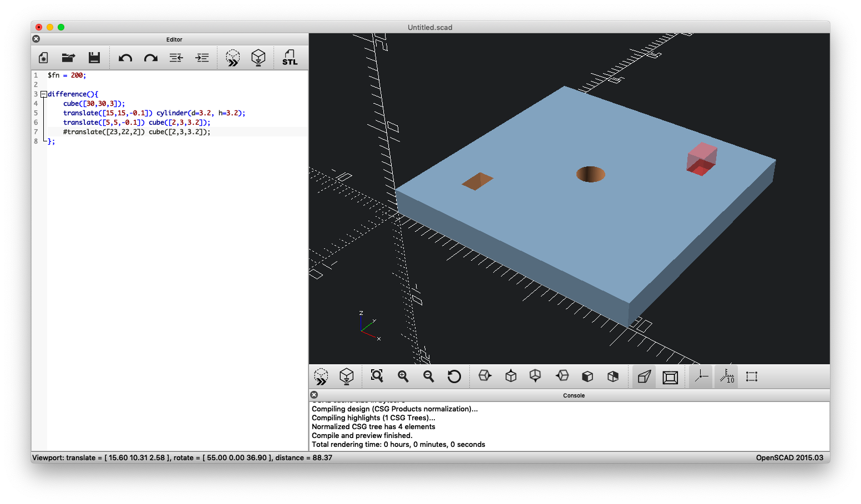Unindent the selected code
The height and width of the screenshot is (504, 861).
(x=176, y=58)
